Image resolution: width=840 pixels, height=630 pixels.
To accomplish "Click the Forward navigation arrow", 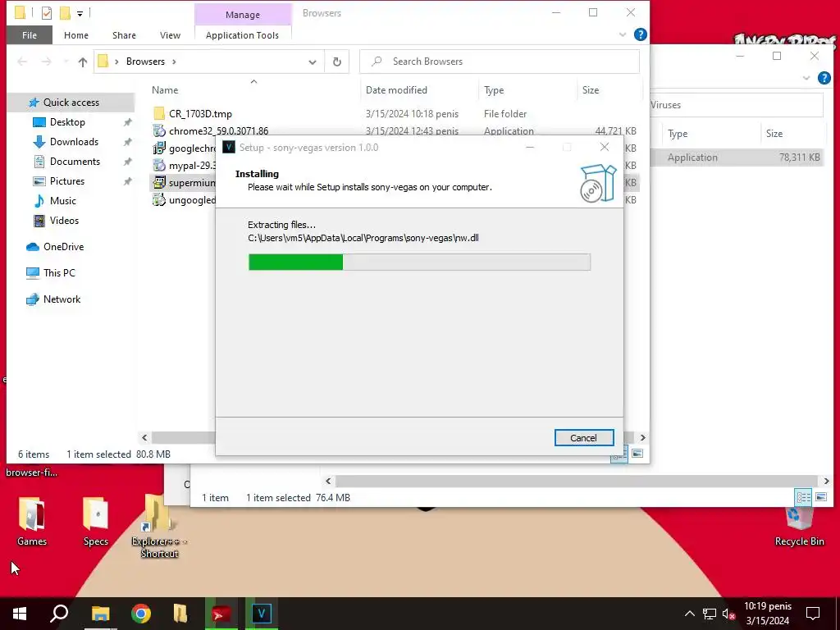I will coord(47,62).
